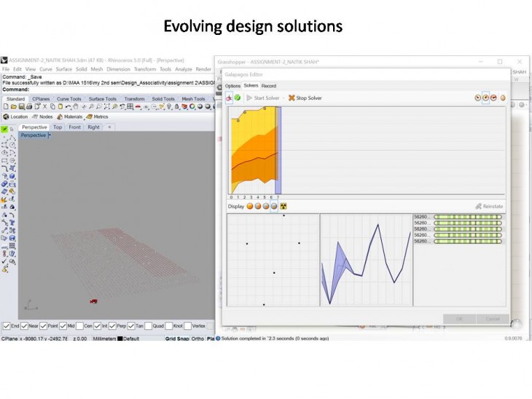Select the evolutionary solver icon
532x399 pixels.
tap(230, 98)
